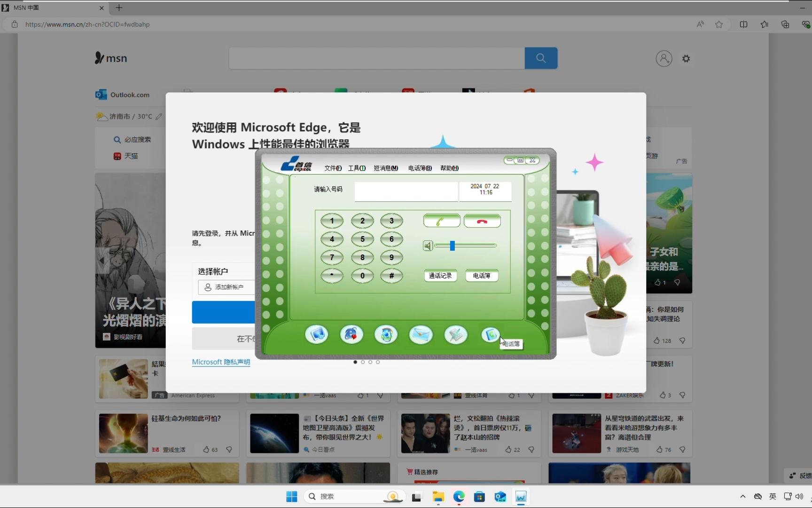This screenshot has width=812, height=508.
Task: Open messages via the envelope icon
Action: pos(421,335)
